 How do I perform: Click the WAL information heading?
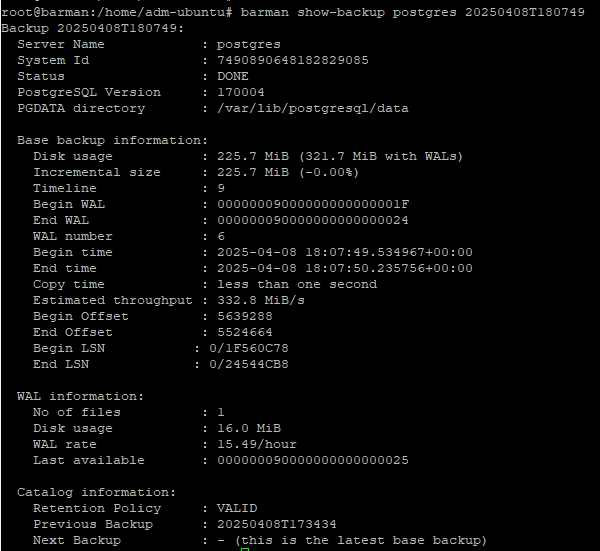click(80, 396)
